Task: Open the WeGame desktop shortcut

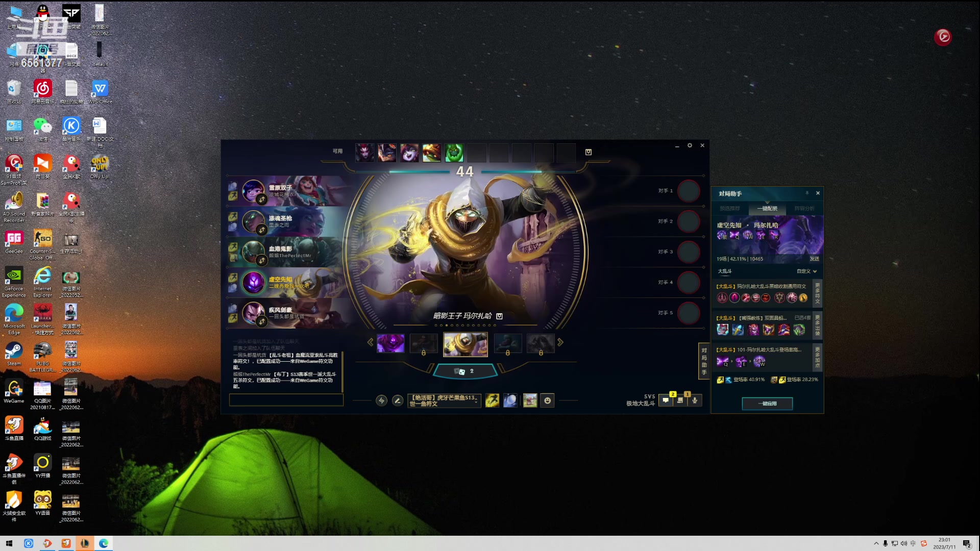Action: [x=14, y=392]
